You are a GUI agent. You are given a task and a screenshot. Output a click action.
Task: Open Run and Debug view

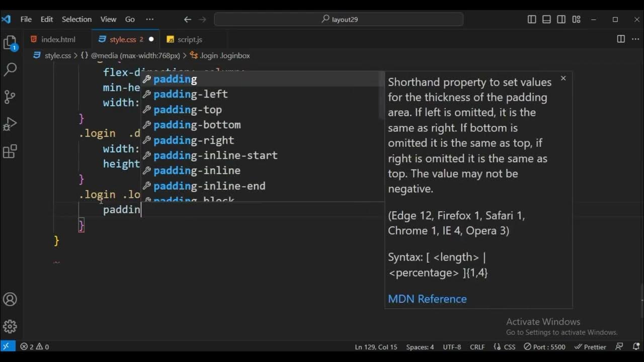pos(10,124)
